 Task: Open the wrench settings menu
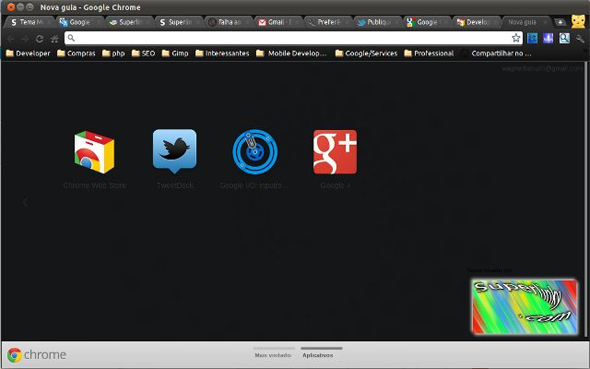point(579,38)
